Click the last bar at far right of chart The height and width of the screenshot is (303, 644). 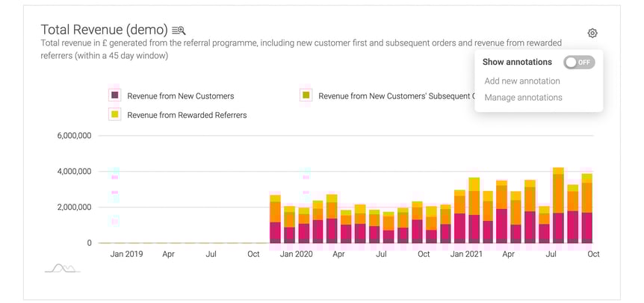tap(586, 208)
